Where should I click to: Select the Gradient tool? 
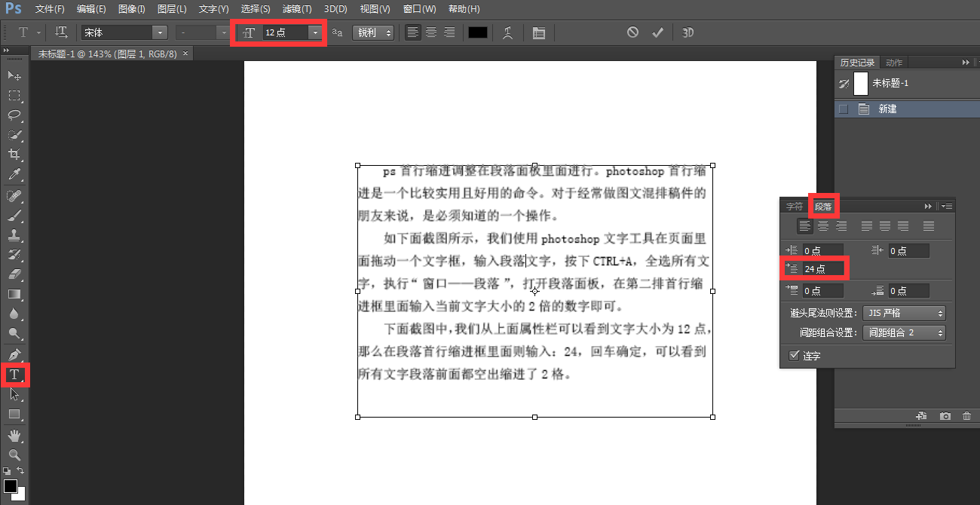click(x=14, y=294)
